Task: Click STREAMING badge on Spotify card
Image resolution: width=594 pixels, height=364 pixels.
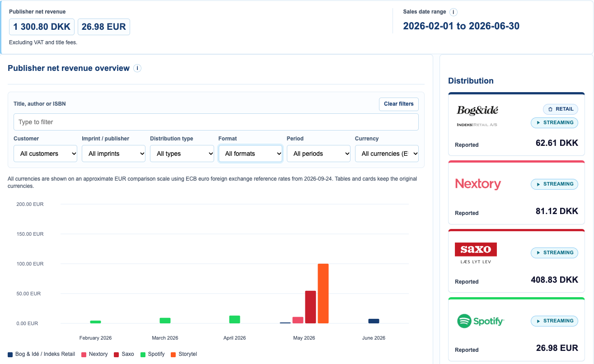Action: 554,321
